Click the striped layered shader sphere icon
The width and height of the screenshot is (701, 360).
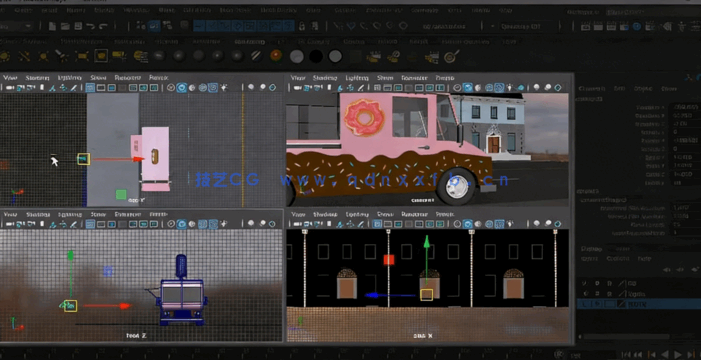(x=257, y=56)
